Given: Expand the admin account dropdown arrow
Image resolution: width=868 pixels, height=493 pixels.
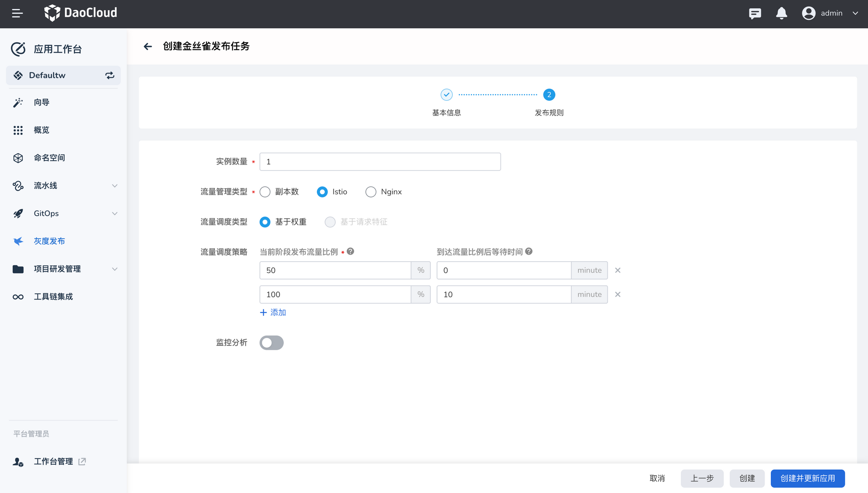Looking at the screenshot, I should [x=855, y=13].
